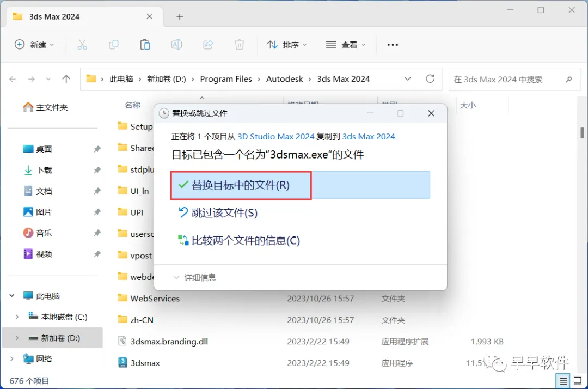Sort by the Size (大小) column header
Viewport: 588px width, 389px height.
coord(468,105)
